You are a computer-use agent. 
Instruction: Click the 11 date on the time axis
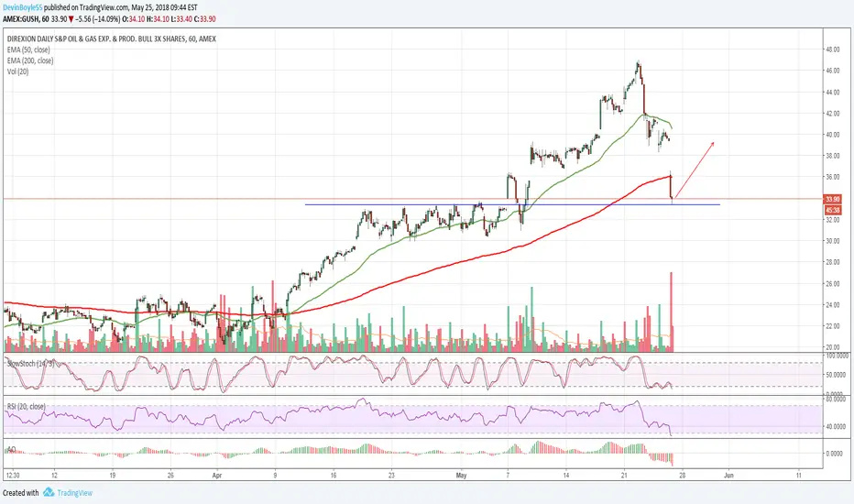pos(798,475)
